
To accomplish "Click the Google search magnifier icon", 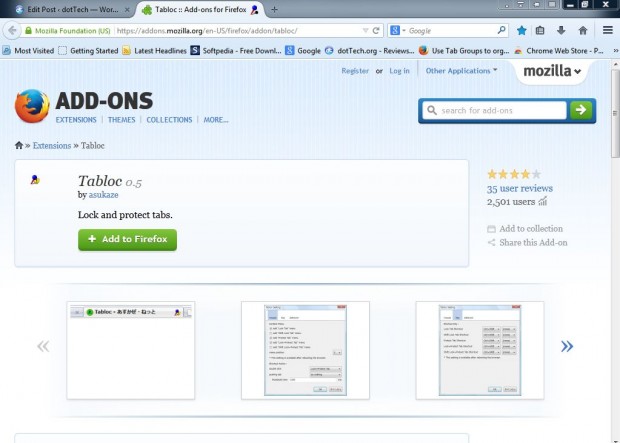I will pos(501,30).
